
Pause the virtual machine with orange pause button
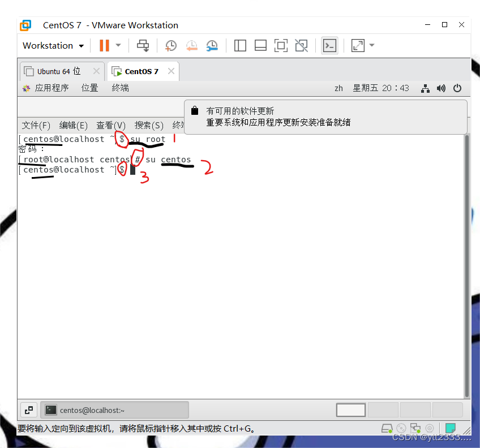[104, 46]
